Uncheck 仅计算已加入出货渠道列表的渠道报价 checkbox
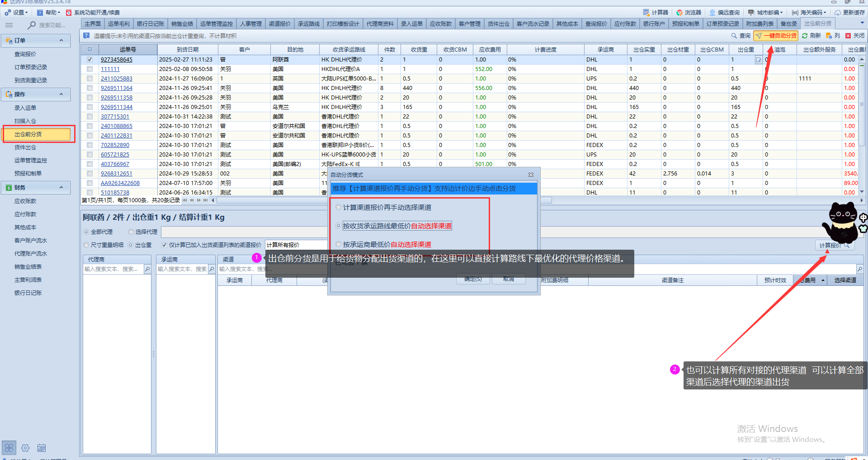The height and width of the screenshot is (460, 868). [164, 245]
